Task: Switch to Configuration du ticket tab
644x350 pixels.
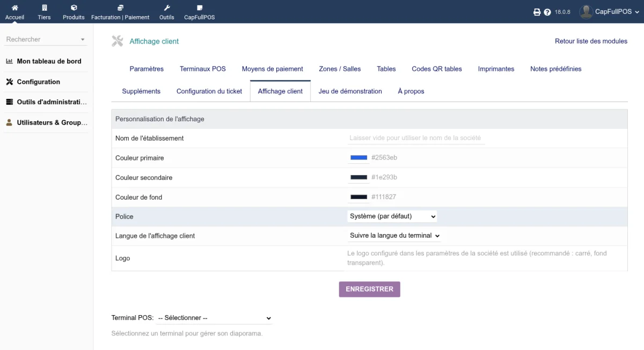Action: click(209, 91)
